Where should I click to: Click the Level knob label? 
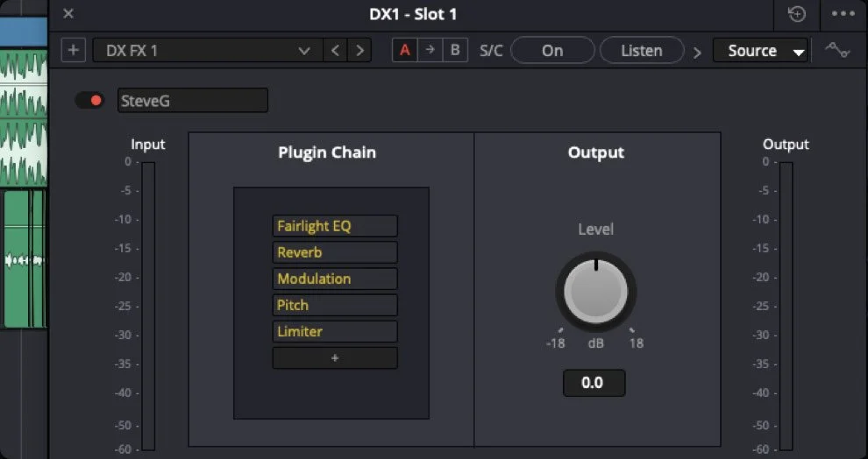[x=595, y=229]
